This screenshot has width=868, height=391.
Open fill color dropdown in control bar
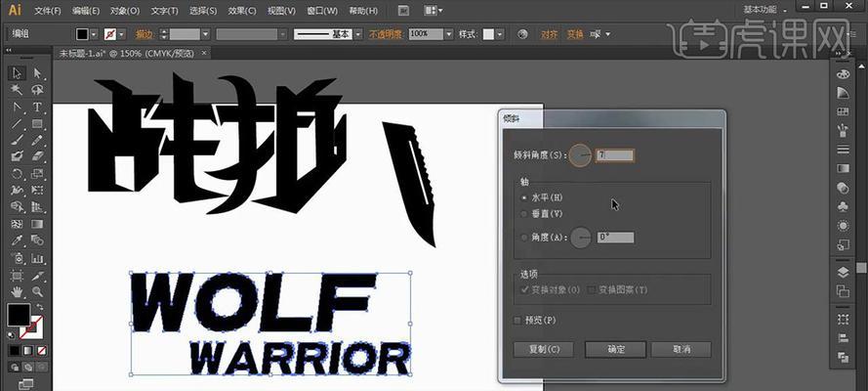click(x=93, y=34)
